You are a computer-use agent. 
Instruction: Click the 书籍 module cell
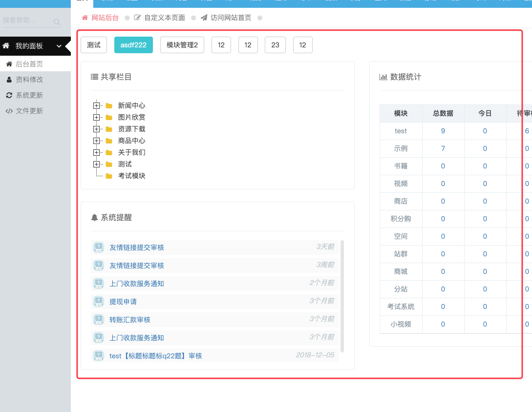point(401,166)
